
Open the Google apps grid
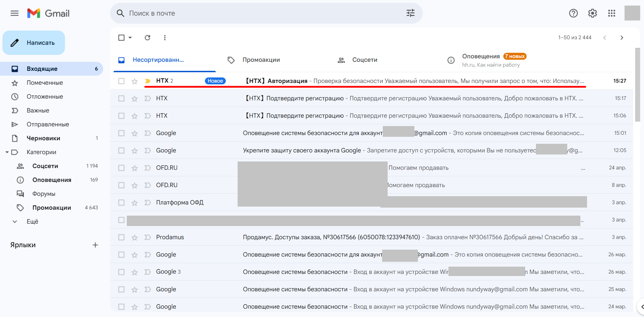611,13
